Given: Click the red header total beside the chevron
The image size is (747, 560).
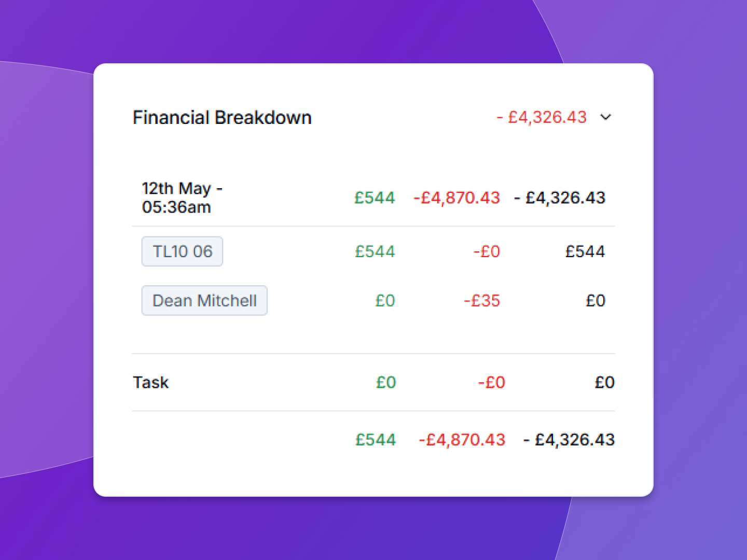Looking at the screenshot, I should click(x=542, y=117).
